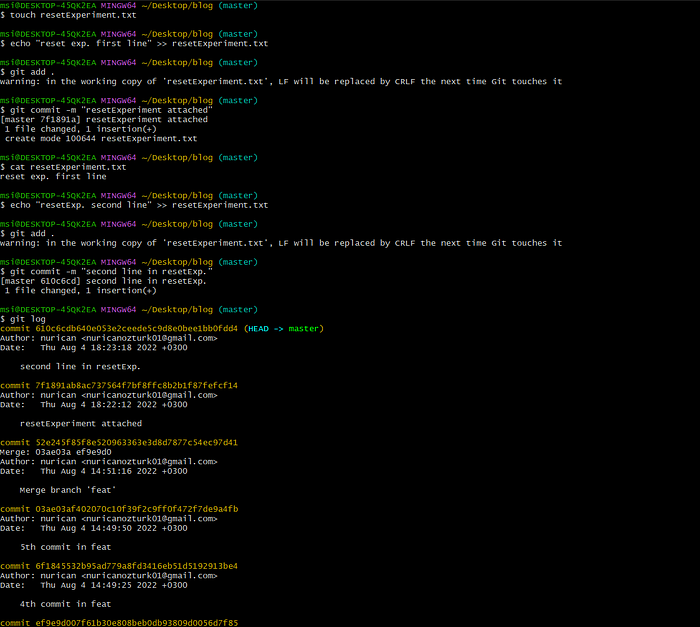Click the 'git log' command line
This screenshot has height=627, width=700.
tap(23, 319)
